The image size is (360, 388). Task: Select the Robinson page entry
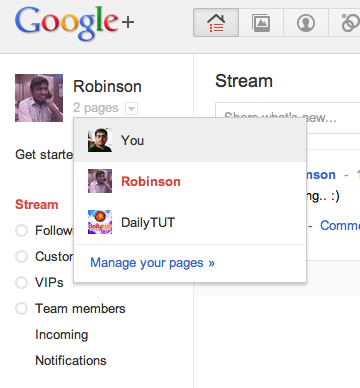(x=190, y=181)
